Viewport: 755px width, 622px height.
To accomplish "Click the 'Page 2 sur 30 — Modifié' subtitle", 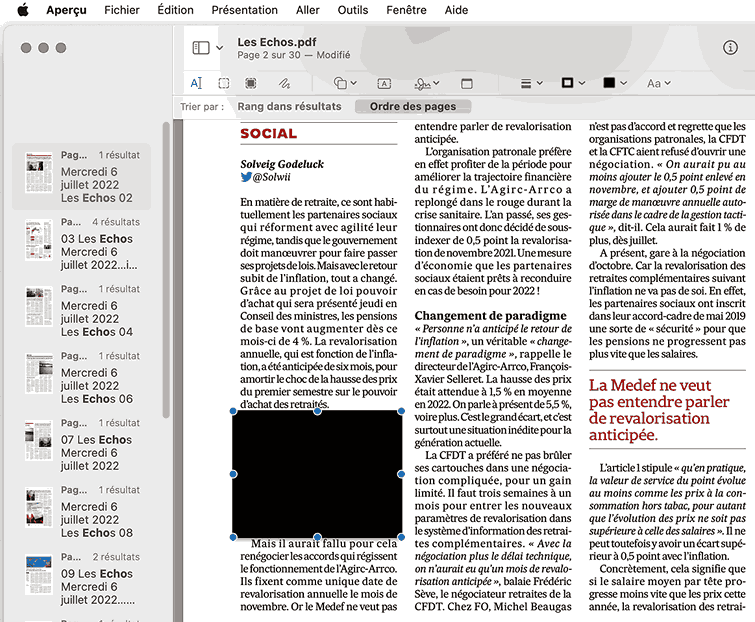I will 294,55.
